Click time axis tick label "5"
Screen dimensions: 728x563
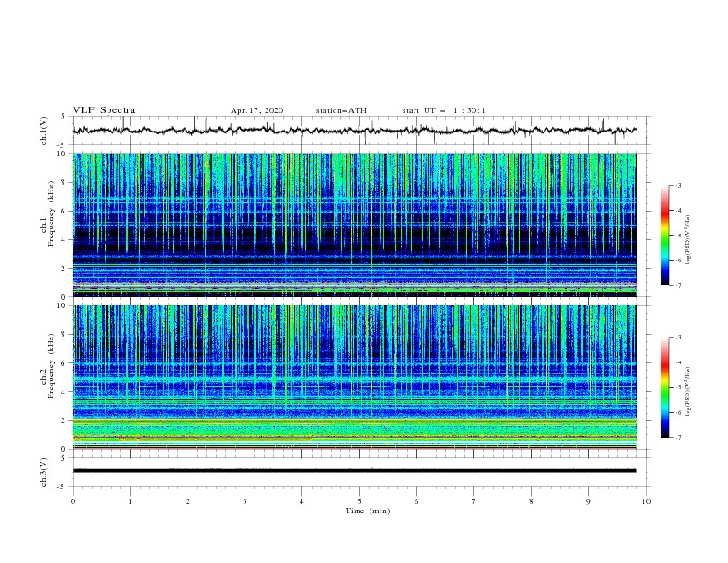coord(359,501)
